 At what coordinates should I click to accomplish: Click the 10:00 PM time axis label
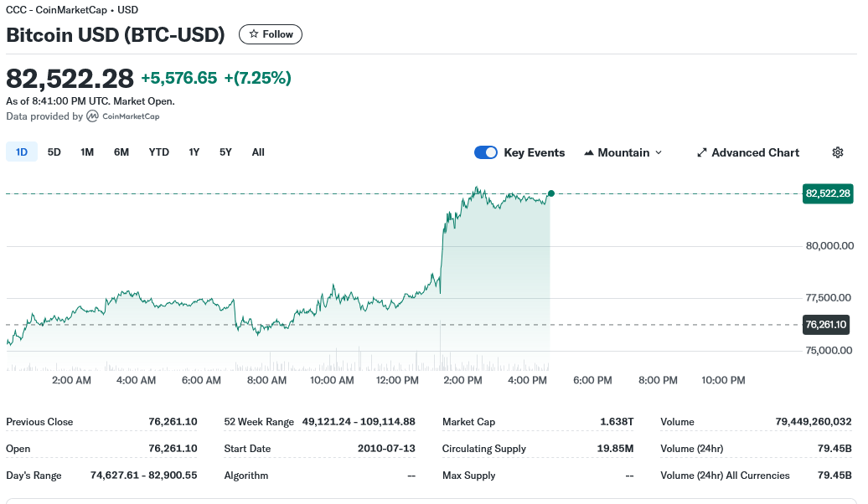click(x=723, y=381)
